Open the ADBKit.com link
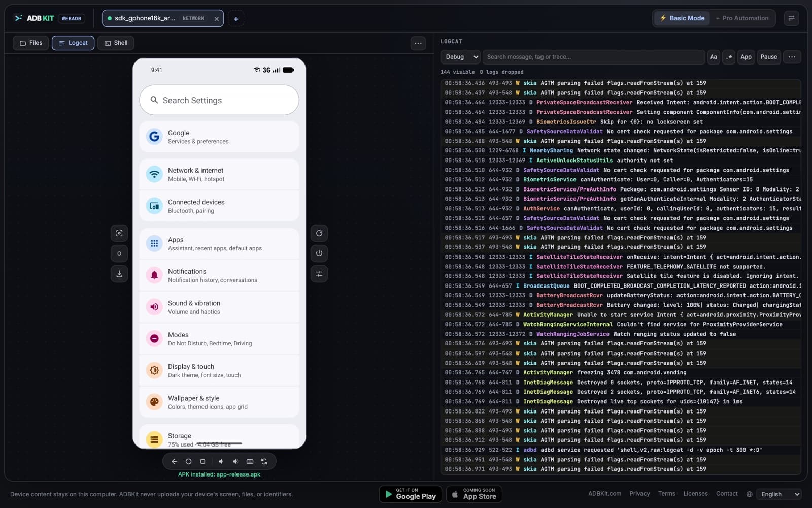Viewport: 812px width, 508px height. pos(604,493)
